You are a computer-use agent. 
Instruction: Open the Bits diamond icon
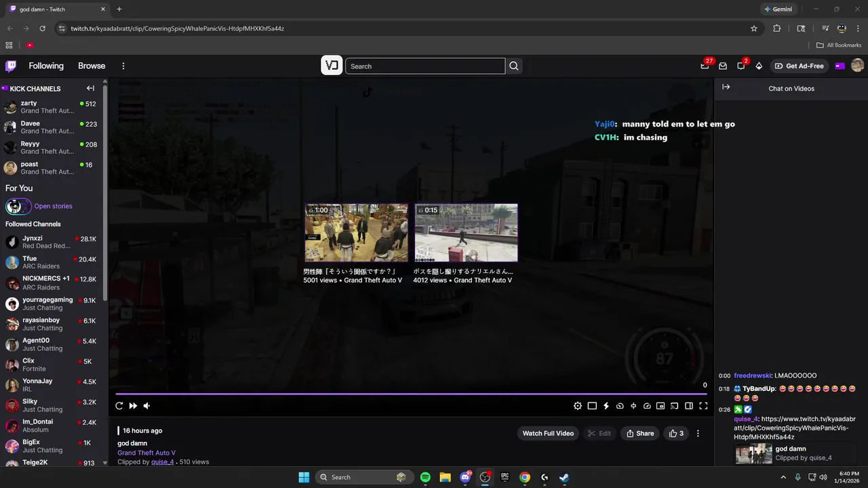pyautogui.click(x=759, y=66)
